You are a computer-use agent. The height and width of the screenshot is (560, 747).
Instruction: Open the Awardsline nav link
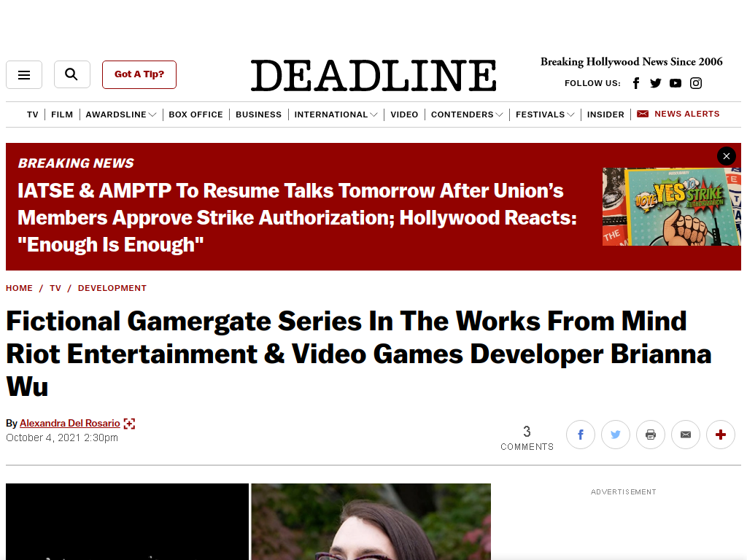click(x=116, y=114)
